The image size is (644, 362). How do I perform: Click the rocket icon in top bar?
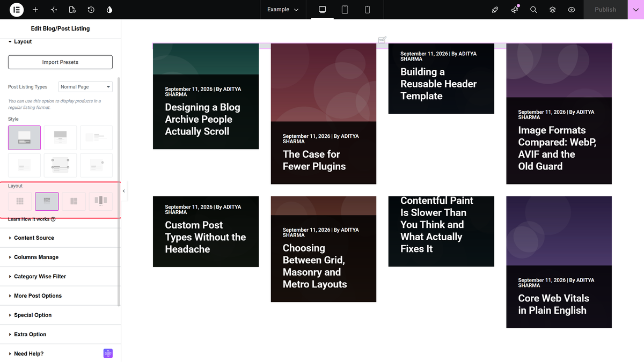[495, 10]
